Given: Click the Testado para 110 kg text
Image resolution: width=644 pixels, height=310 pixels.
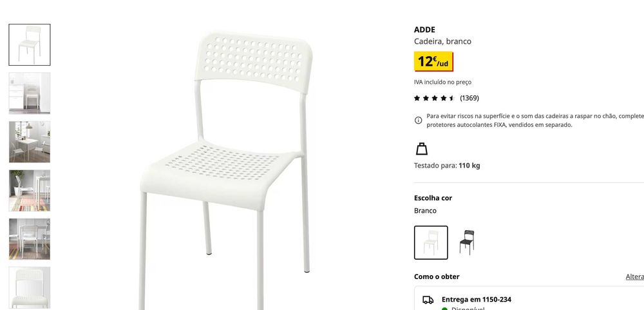Looking at the screenshot, I should point(447,166).
